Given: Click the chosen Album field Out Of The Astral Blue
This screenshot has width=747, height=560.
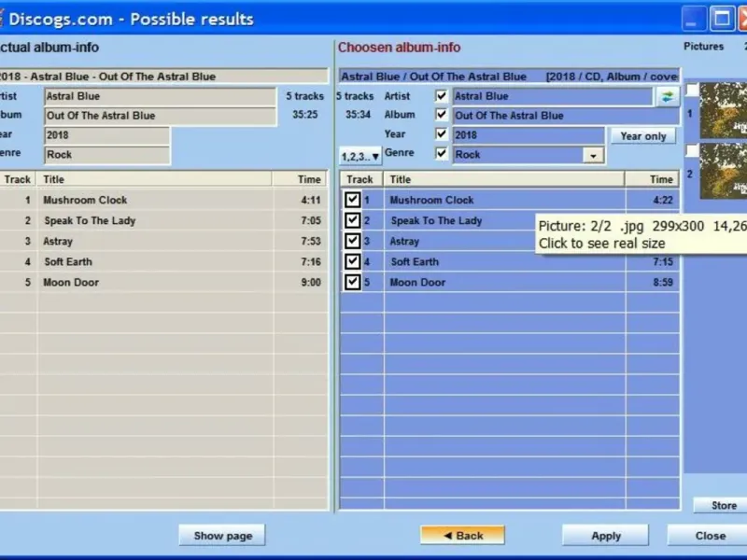Looking at the screenshot, I should tap(566, 116).
